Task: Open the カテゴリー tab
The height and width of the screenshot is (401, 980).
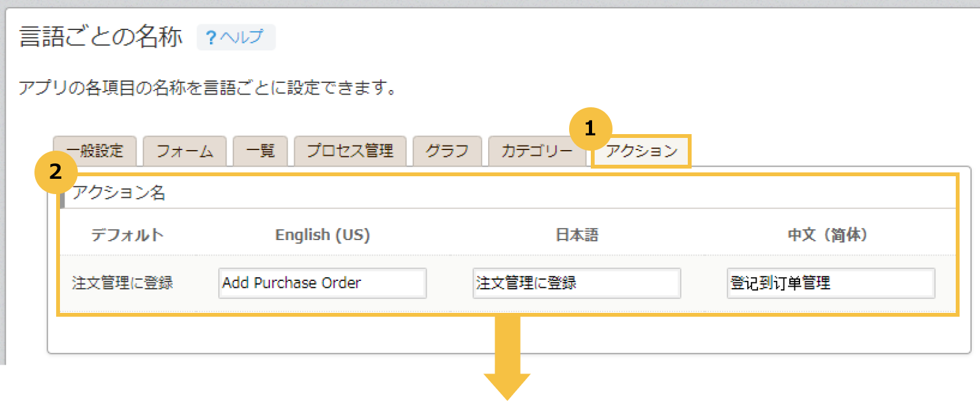Action: tap(537, 151)
